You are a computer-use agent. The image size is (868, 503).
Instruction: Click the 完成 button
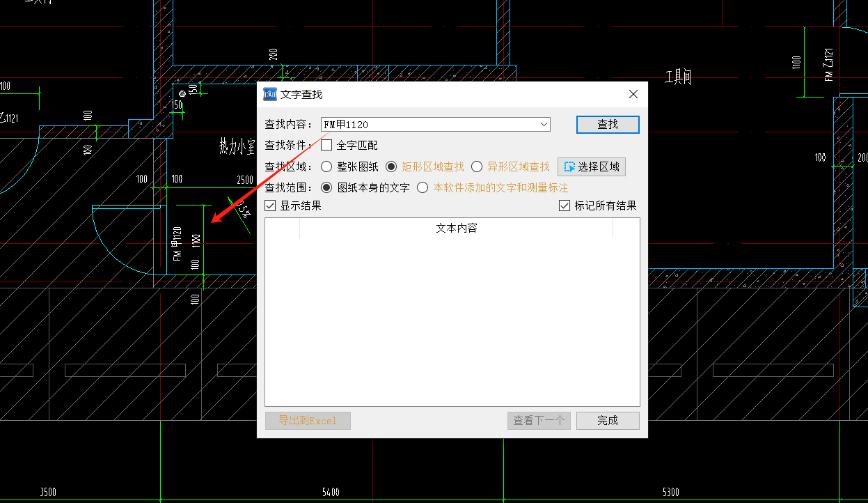(608, 421)
